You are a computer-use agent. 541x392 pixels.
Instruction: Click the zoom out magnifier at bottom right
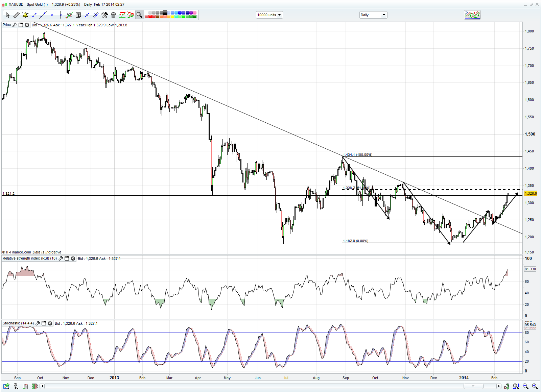525,386
